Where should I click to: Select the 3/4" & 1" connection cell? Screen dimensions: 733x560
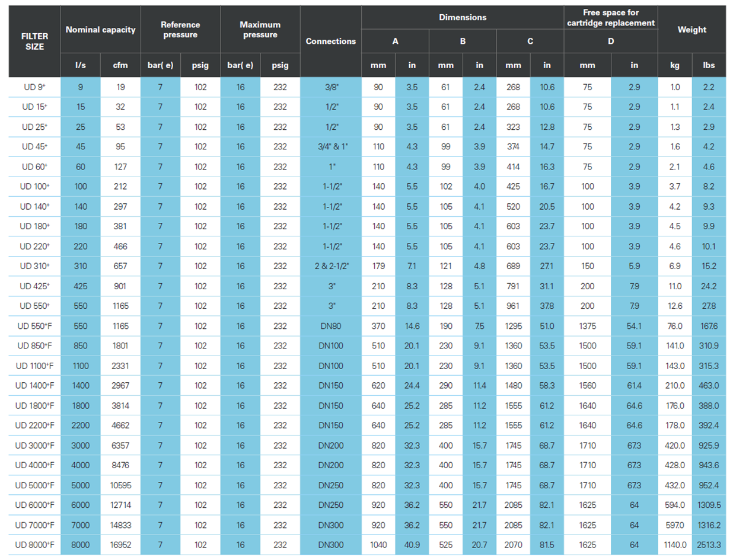click(330, 147)
